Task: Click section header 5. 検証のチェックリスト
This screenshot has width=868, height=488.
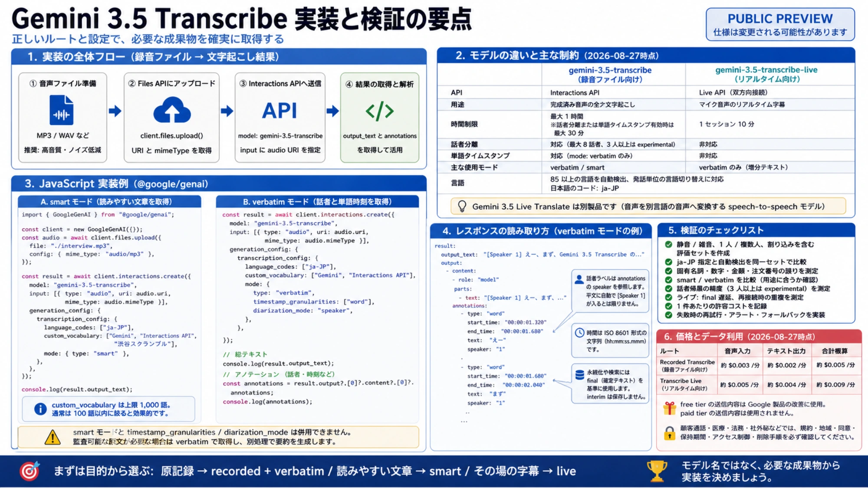Action: (756, 230)
